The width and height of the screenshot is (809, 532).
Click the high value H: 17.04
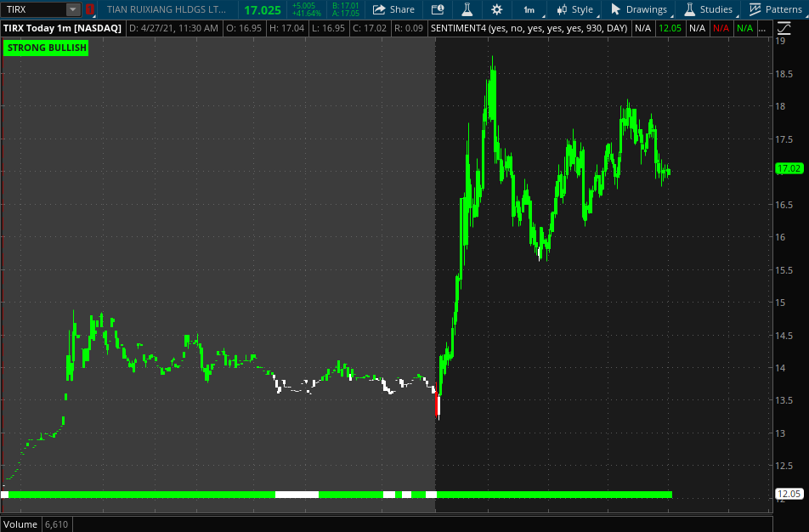tap(287, 28)
